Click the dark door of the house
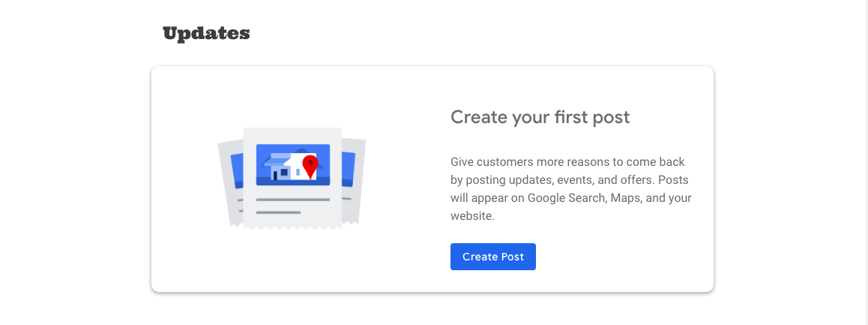 click(x=274, y=175)
